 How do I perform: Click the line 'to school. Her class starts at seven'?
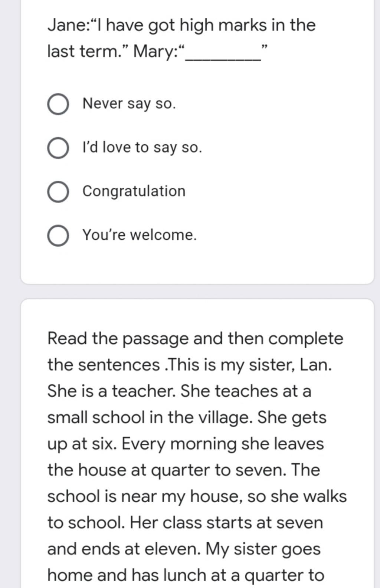point(185,523)
